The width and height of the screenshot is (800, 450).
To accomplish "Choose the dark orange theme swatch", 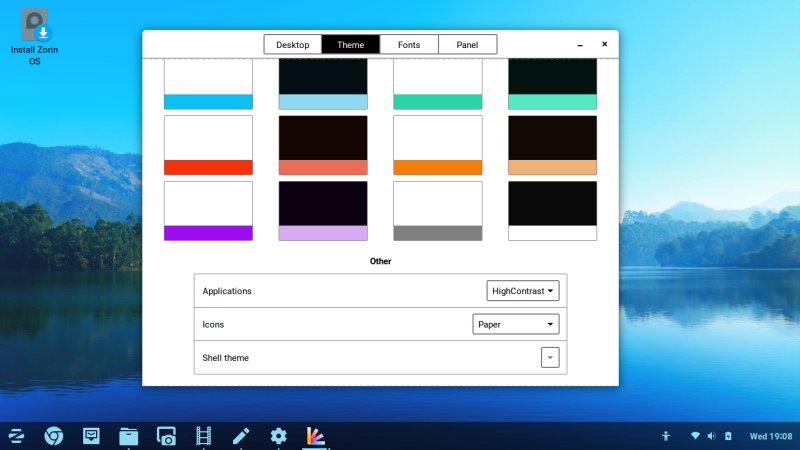I will click(553, 145).
